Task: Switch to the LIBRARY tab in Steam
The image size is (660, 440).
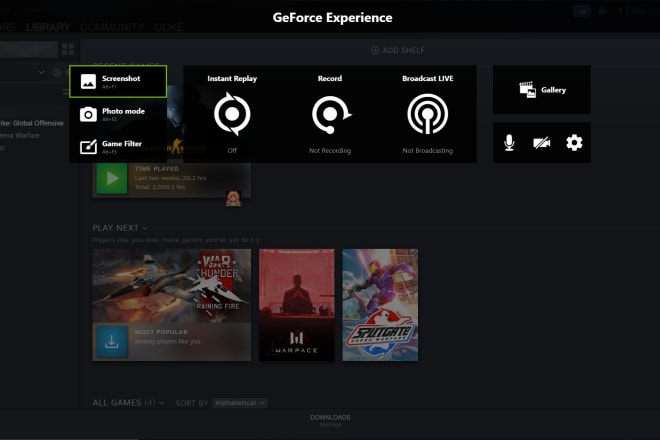Action: [x=48, y=27]
